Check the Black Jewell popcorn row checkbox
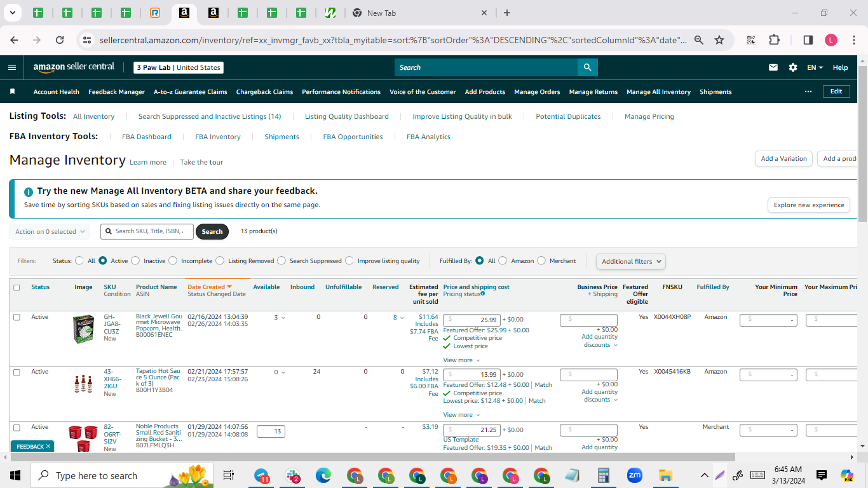The height and width of the screenshot is (488, 868). (17, 317)
